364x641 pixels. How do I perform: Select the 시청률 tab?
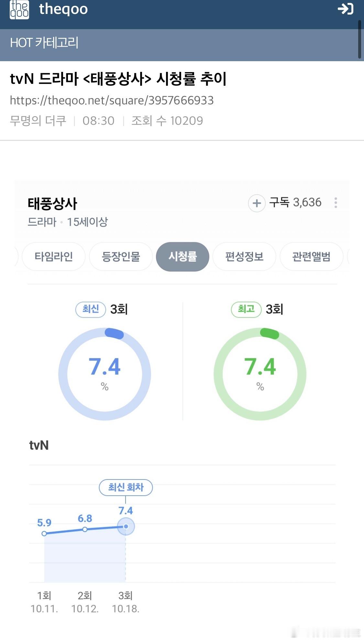[182, 257]
